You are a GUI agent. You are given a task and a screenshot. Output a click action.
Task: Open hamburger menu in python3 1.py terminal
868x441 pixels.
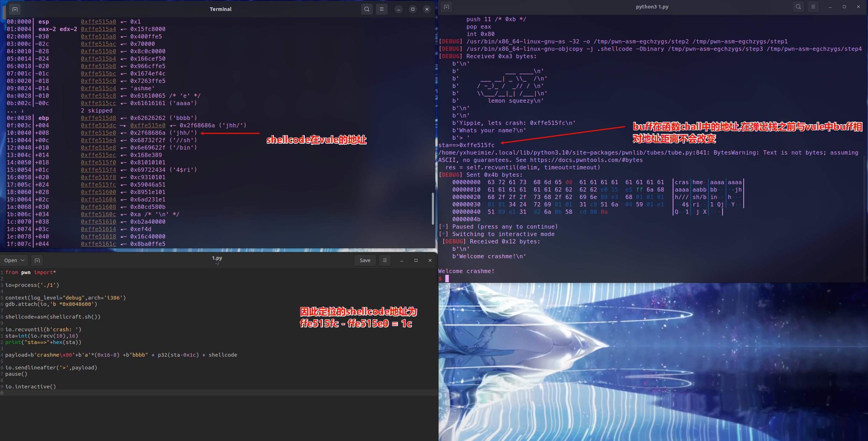813,7
